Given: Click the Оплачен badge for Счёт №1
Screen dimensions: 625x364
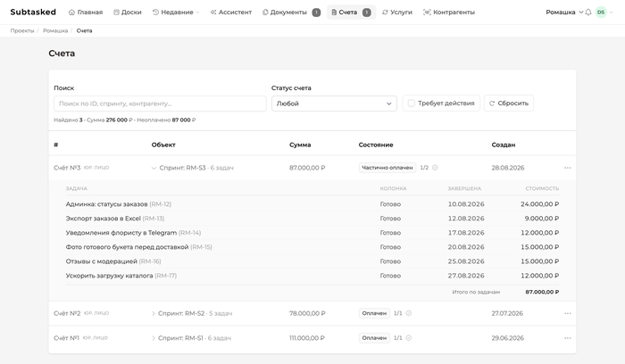Looking at the screenshot, I should [x=374, y=338].
